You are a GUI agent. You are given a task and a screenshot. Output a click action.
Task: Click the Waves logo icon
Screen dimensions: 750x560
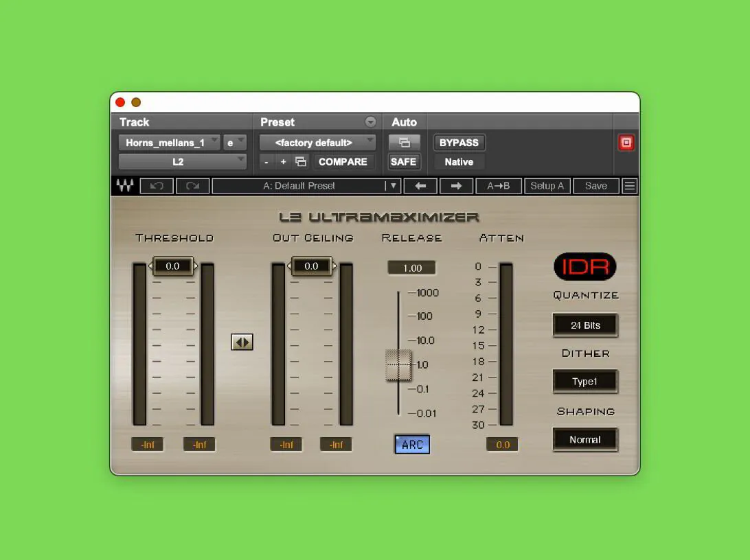click(x=124, y=185)
